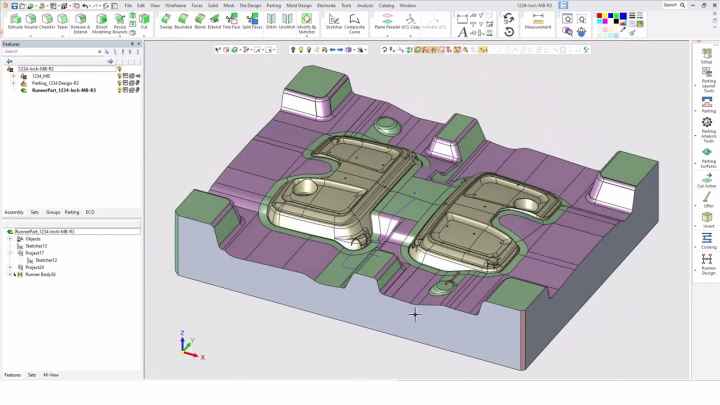Switch to the Parting tab in lower panel
The image size is (720, 405).
coord(72,212)
